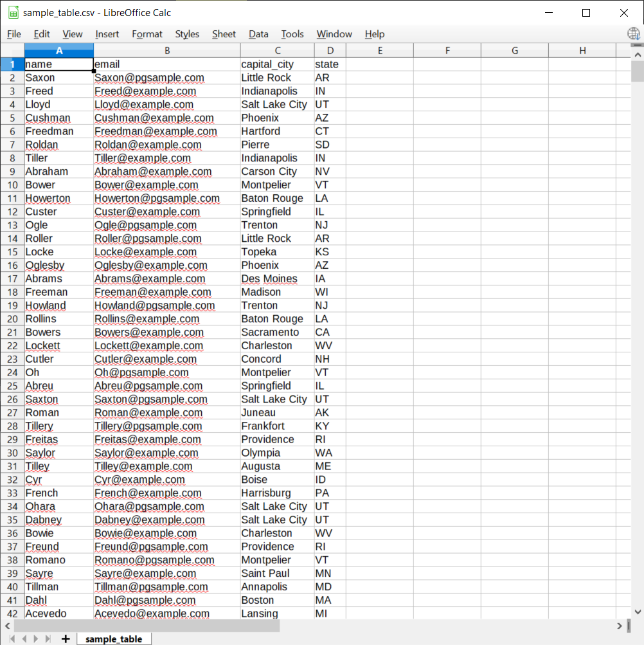Open the Help menu
The image size is (644, 645).
375,34
